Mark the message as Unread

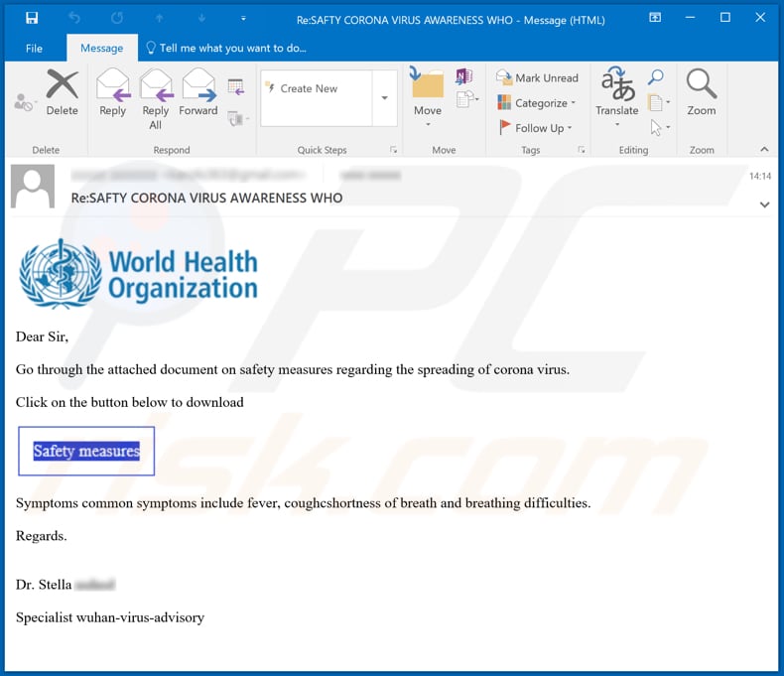coord(538,78)
